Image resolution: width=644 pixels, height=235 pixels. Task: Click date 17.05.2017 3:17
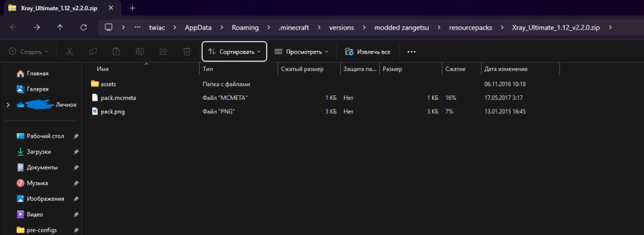504,98
